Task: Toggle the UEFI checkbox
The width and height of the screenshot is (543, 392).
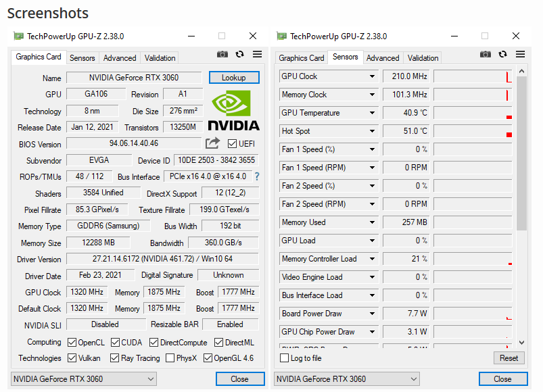Action: coord(233,143)
